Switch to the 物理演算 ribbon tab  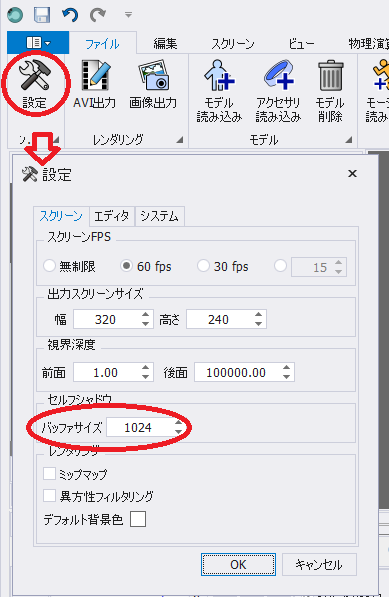tap(368, 44)
